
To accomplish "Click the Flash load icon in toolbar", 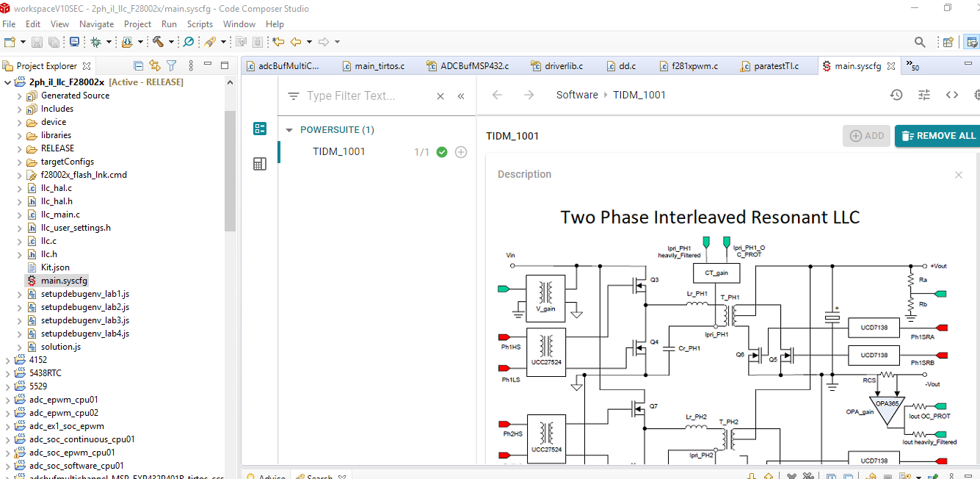I will [128, 42].
